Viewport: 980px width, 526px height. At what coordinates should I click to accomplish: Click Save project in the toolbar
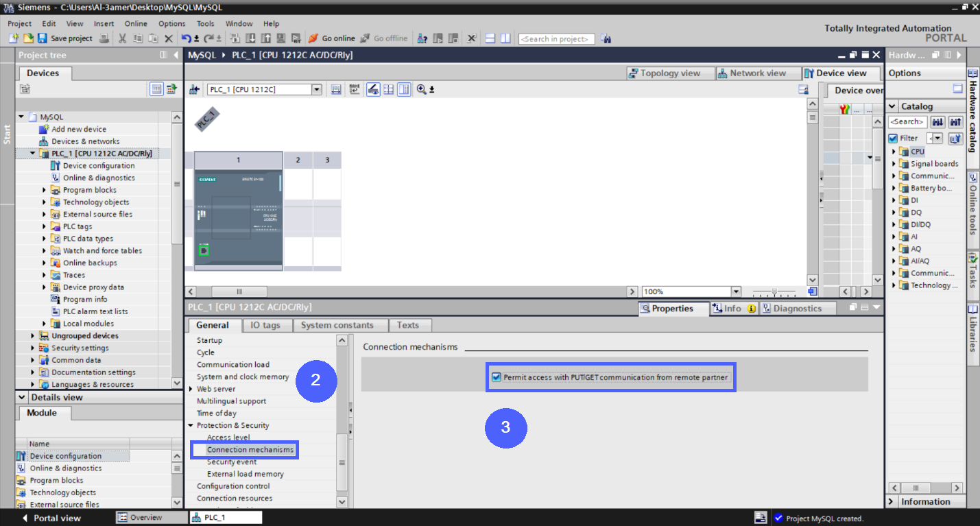(x=64, y=38)
